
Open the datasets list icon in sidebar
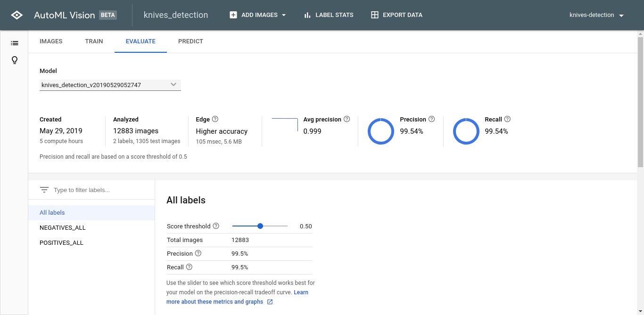coord(15,43)
